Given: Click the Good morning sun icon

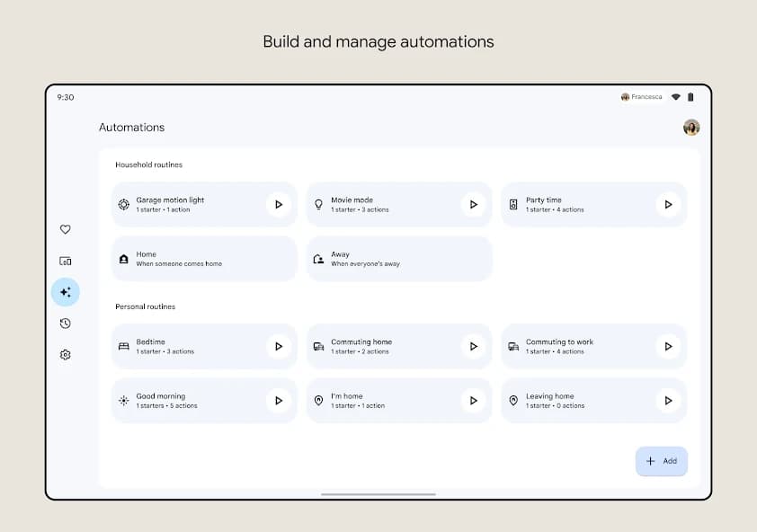Looking at the screenshot, I should tap(123, 401).
